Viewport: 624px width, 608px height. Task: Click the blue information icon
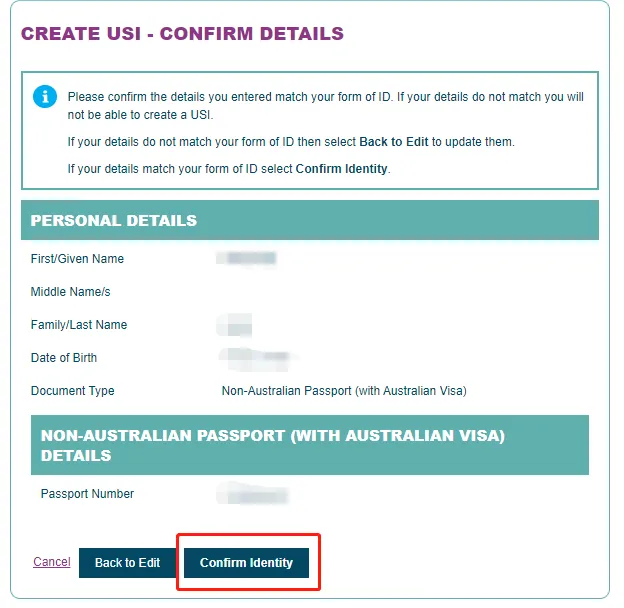click(45, 96)
